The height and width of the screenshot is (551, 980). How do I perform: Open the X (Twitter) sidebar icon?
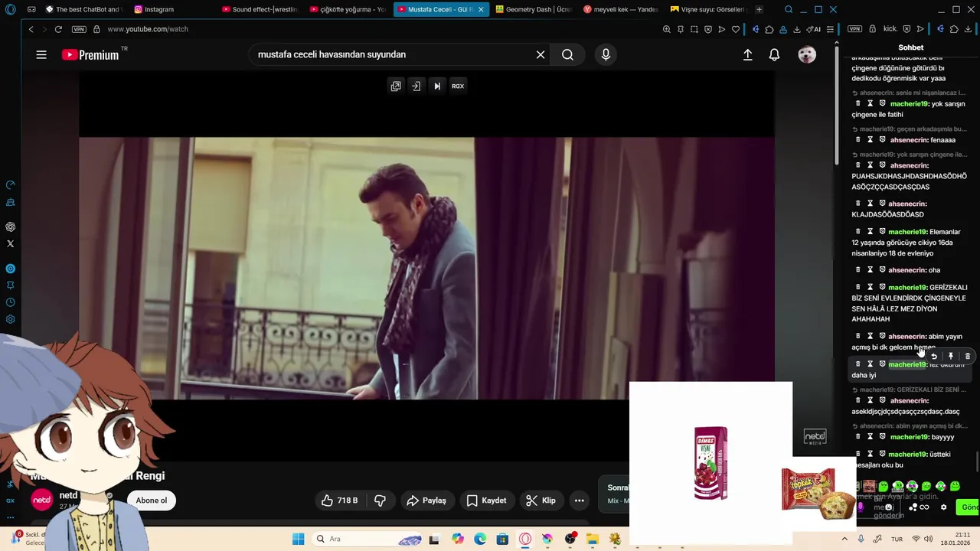coord(11,243)
